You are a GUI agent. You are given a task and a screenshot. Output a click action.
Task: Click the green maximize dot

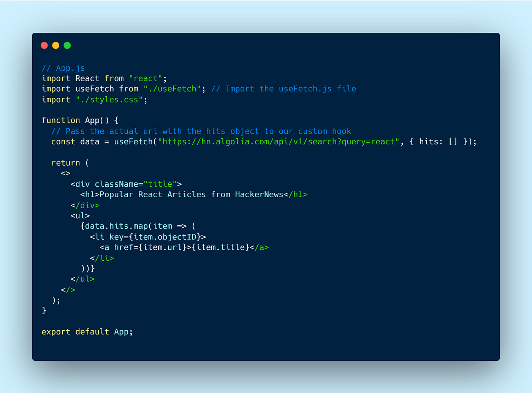(x=67, y=46)
